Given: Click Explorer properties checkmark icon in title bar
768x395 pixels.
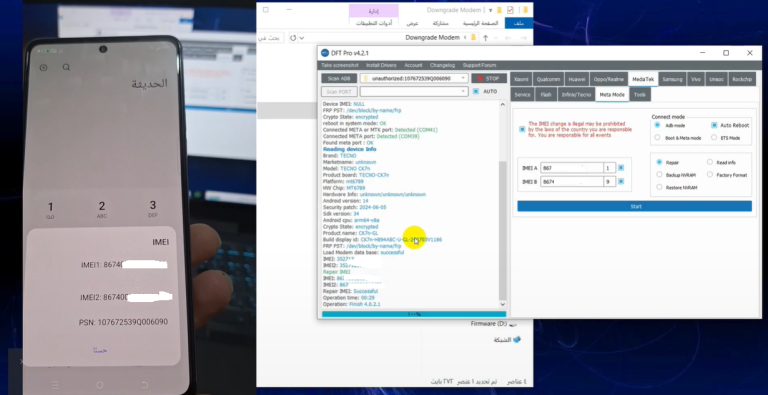Looking at the screenshot, I should (510, 10).
